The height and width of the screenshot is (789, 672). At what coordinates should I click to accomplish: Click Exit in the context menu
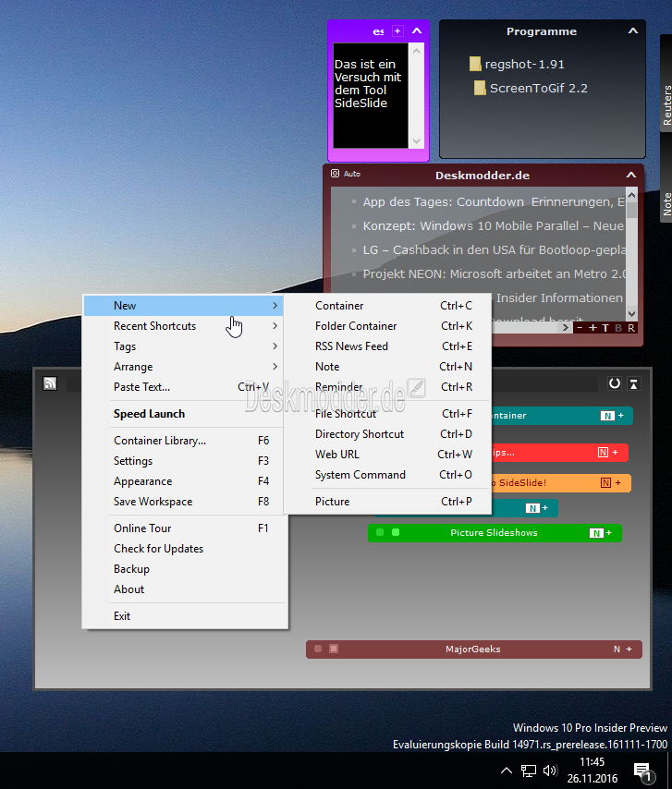pos(183,616)
